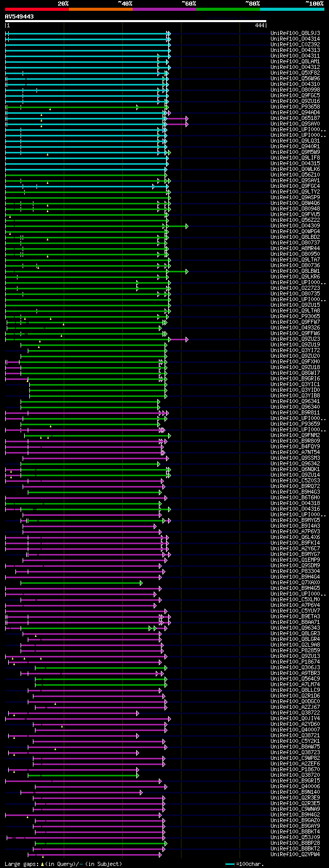Select hit label UniRef100_Q3YI72
Image resolution: width=329 pixels, height=868 pixels.
click(295, 351)
